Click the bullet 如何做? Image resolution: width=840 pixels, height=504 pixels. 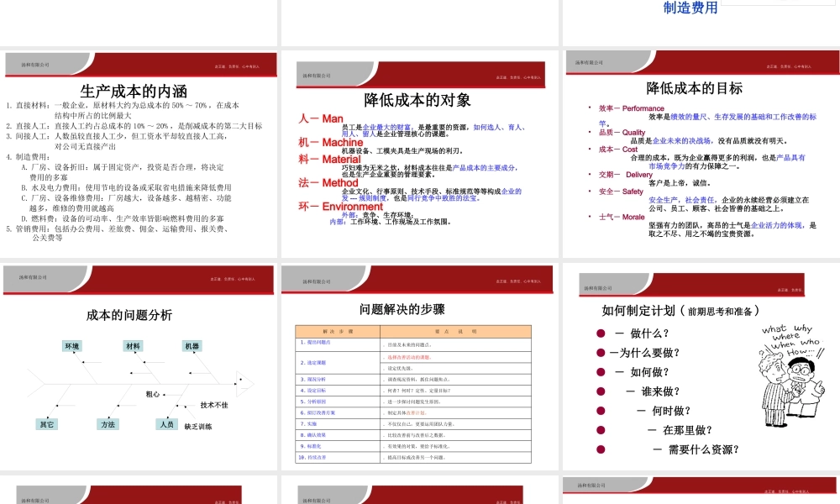pyautogui.click(x=642, y=372)
